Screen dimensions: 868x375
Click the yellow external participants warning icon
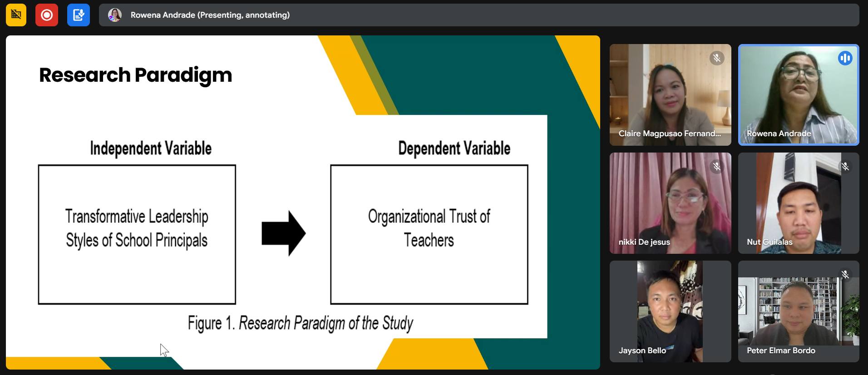(16, 15)
